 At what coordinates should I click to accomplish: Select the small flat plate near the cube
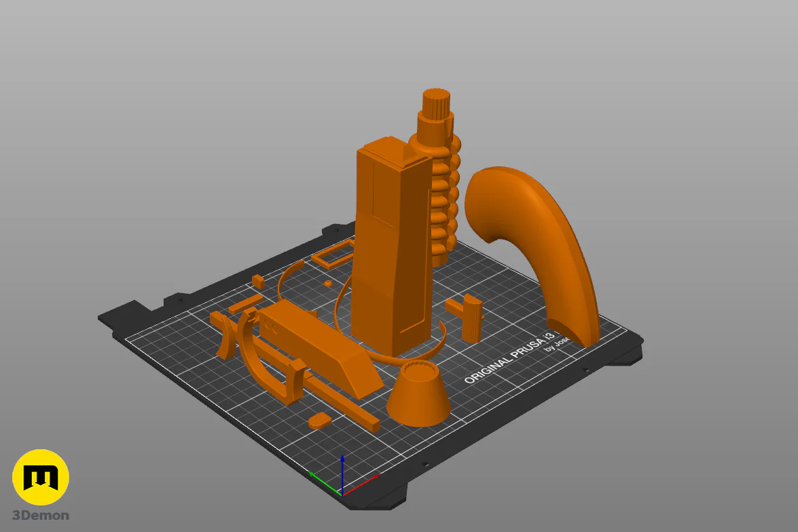245,303
